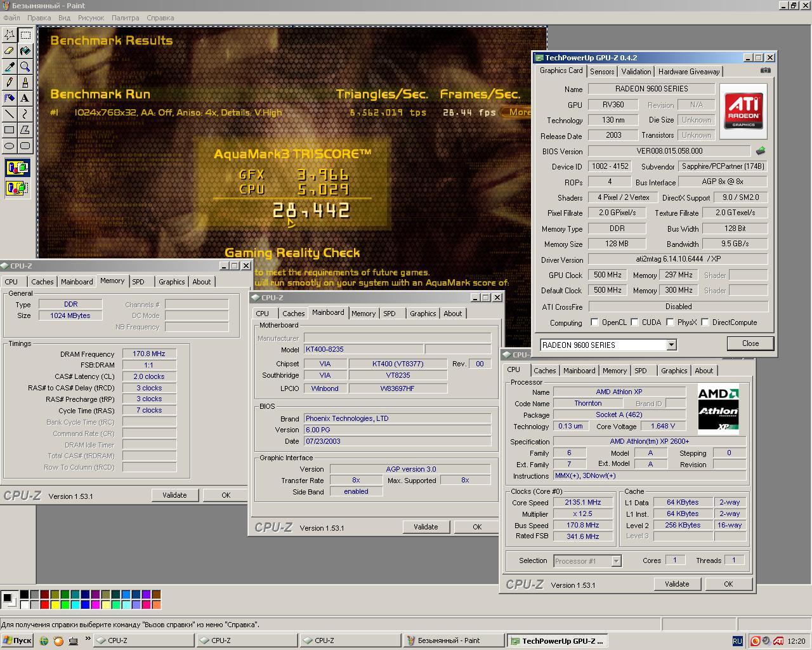This screenshot has width=812, height=650.
Task: Click the RU language indicator in tray
Action: click(737, 640)
